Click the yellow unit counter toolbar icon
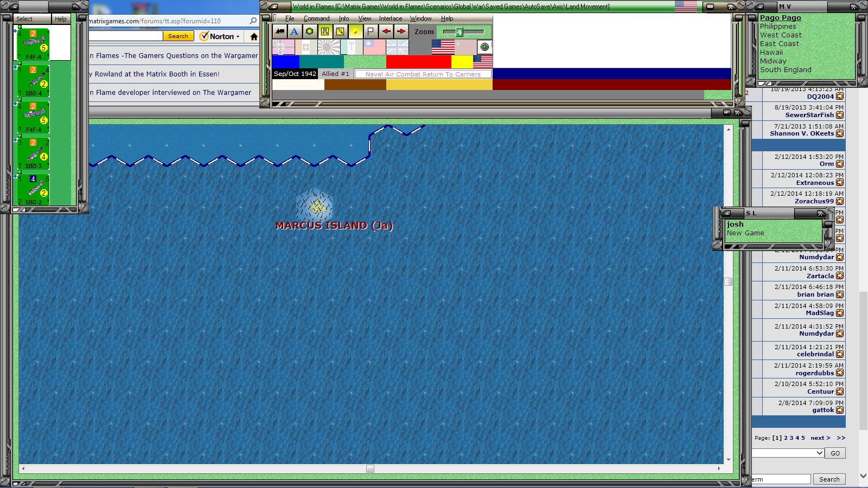The image size is (868, 488). click(x=325, y=31)
